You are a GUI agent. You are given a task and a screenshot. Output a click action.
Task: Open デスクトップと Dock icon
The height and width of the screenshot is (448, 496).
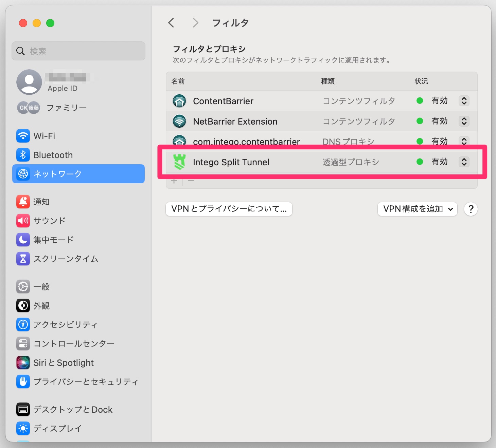(x=23, y=409)
